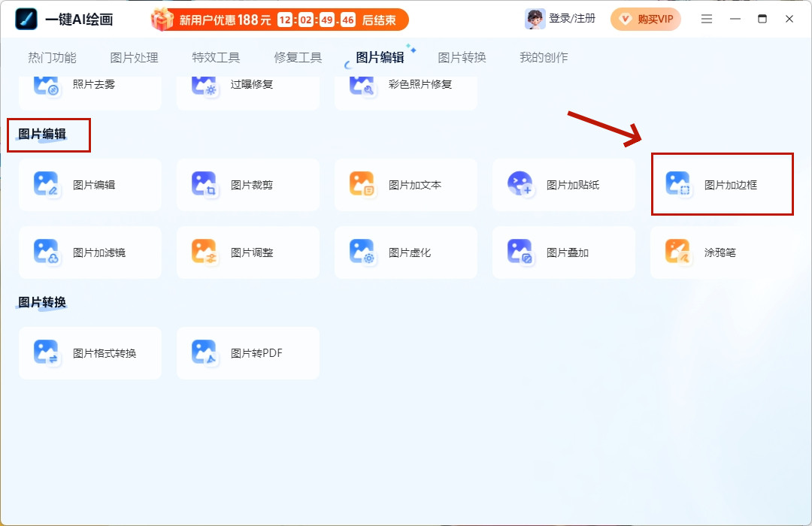Image resolution: width=812 pixels, height=526 pixels.
Task: Click the 后结束 countdown text
Action: coord(379,20)
